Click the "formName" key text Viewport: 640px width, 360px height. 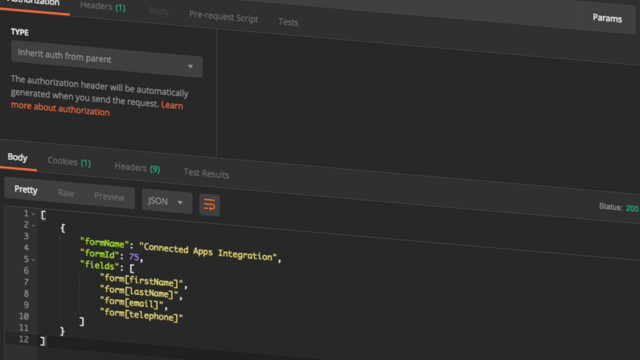tap(105, 243)
